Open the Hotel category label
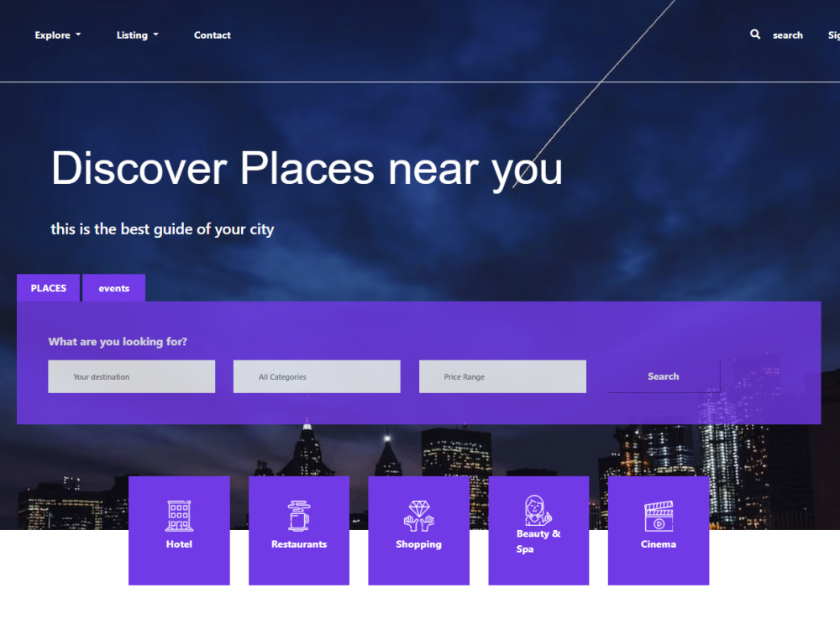This screenshot has height=630, width=840. [179, 543]
